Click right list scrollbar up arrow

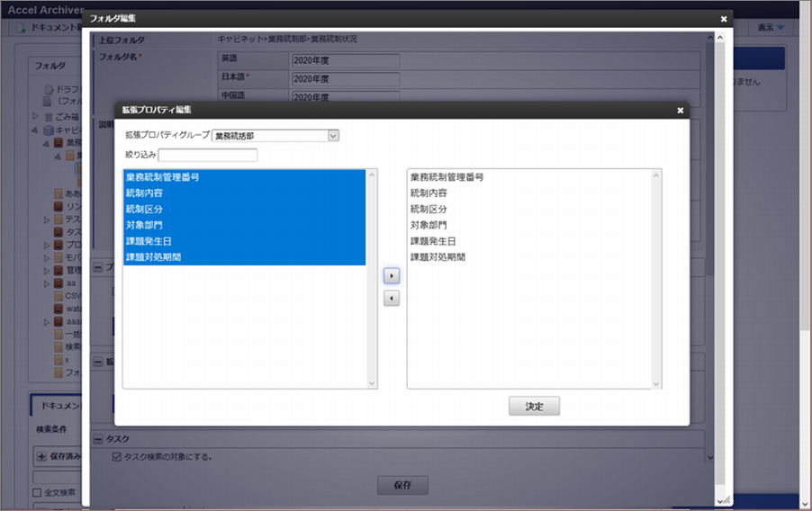[x=656, y=175]
